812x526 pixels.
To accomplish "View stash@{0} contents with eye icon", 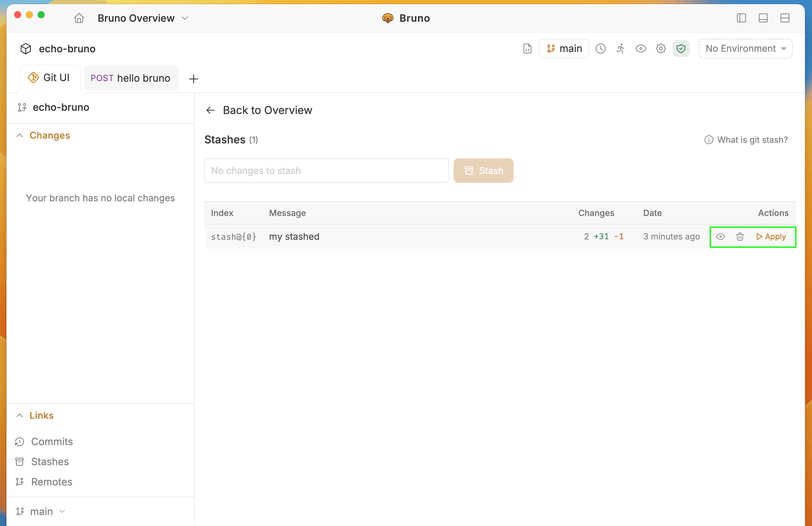I will click(x=720, y=237).
